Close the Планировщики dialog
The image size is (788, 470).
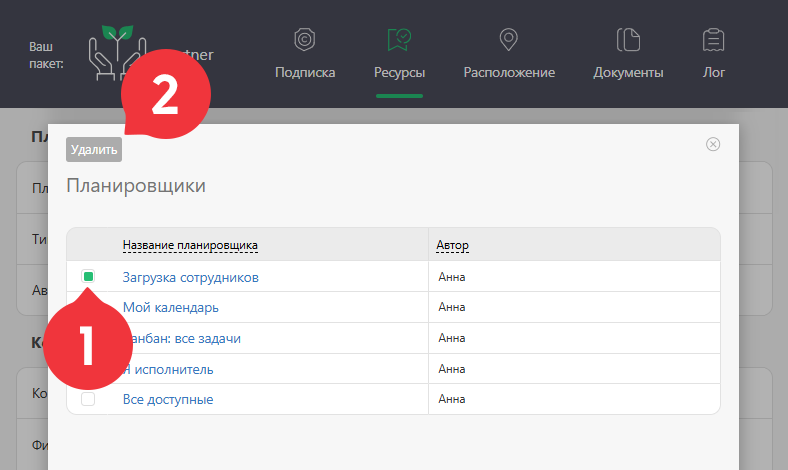pos(713,144)
